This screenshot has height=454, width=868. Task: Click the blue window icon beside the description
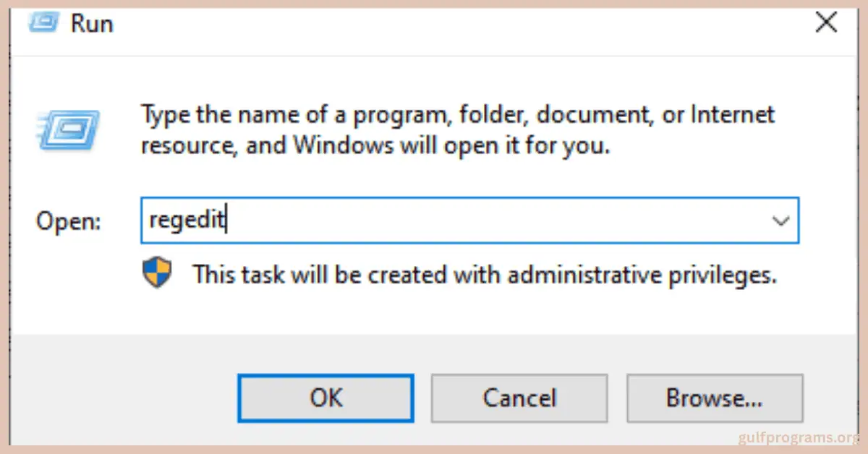(x=68, y=130)
